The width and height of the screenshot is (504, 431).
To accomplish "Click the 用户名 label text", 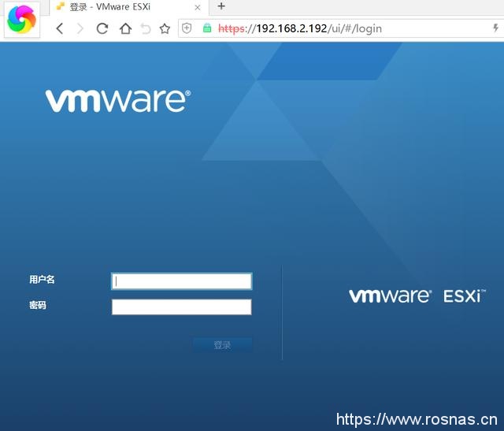I will click(42, 279).
